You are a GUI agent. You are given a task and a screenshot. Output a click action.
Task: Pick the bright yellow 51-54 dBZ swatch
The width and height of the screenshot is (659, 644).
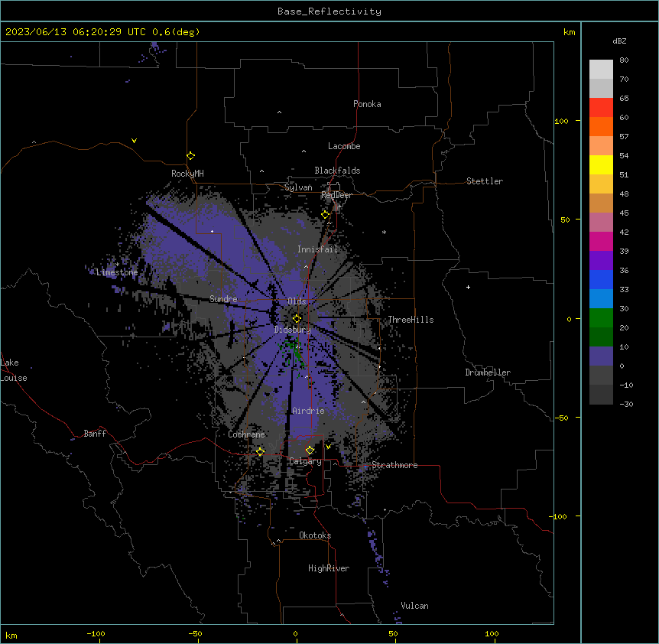(x=601, y=164)
